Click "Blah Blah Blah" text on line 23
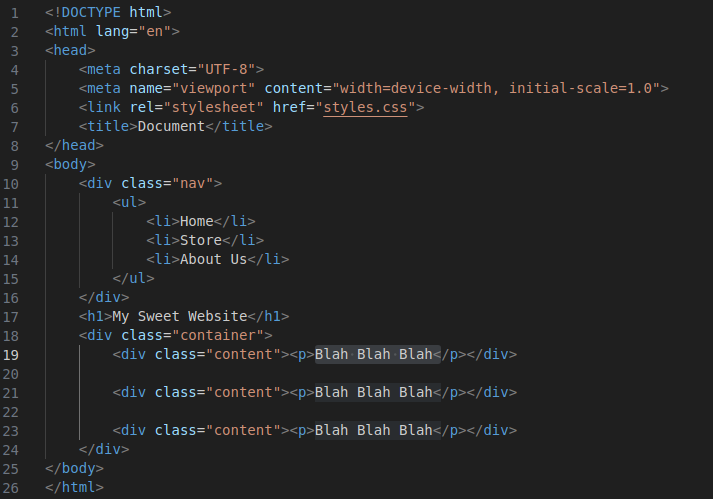The width and height of the screenshot is (713, 499). [x=373, y=430]
